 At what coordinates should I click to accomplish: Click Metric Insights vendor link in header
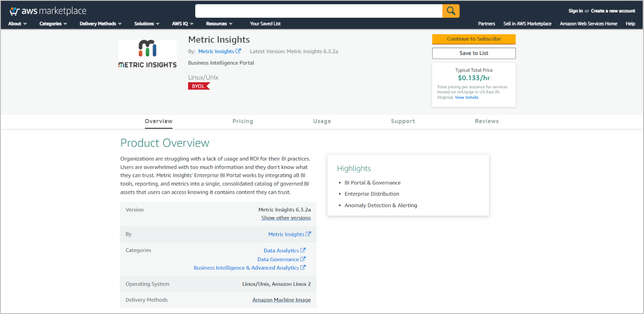pos(216,51)
